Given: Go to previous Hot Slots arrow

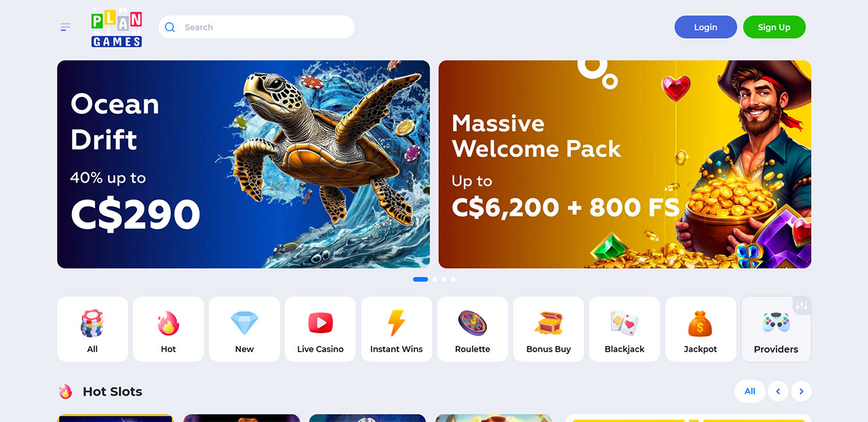Looking at the screenshot, I should [x=778, y=391].
